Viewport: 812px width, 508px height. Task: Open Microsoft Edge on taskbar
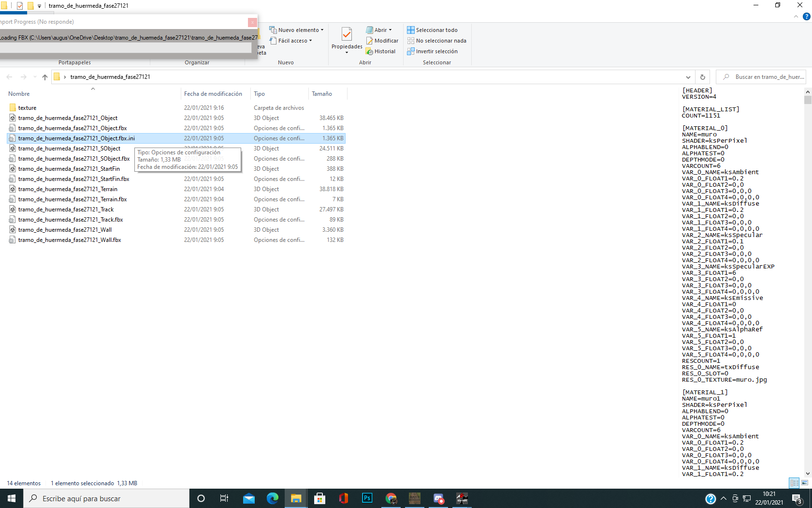(273, 498)
